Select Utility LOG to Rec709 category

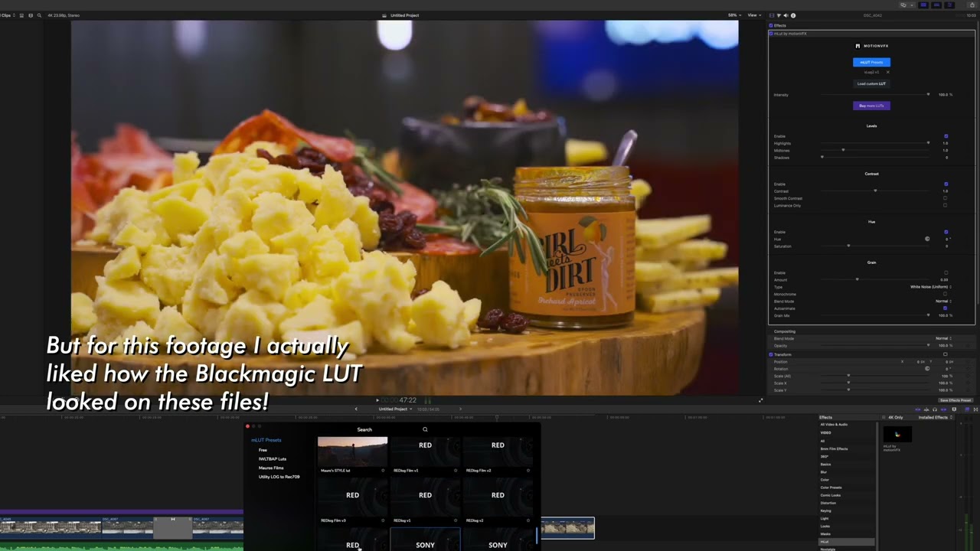coord(279,477)
